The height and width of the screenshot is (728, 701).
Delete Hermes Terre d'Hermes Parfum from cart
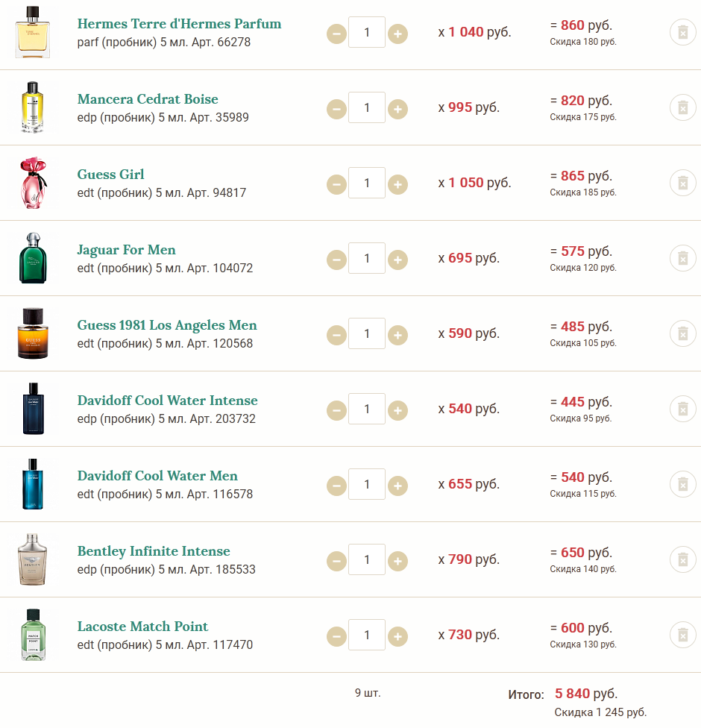click(682, 33)
